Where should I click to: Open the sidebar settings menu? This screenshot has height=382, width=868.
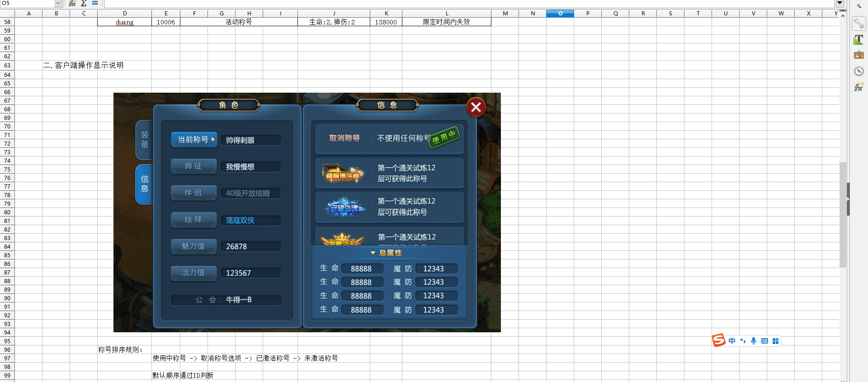[859, 6]
